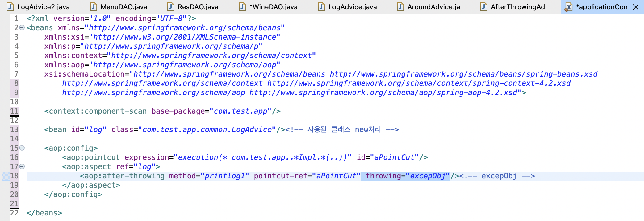Click the <?xml version declaration line

111,19
